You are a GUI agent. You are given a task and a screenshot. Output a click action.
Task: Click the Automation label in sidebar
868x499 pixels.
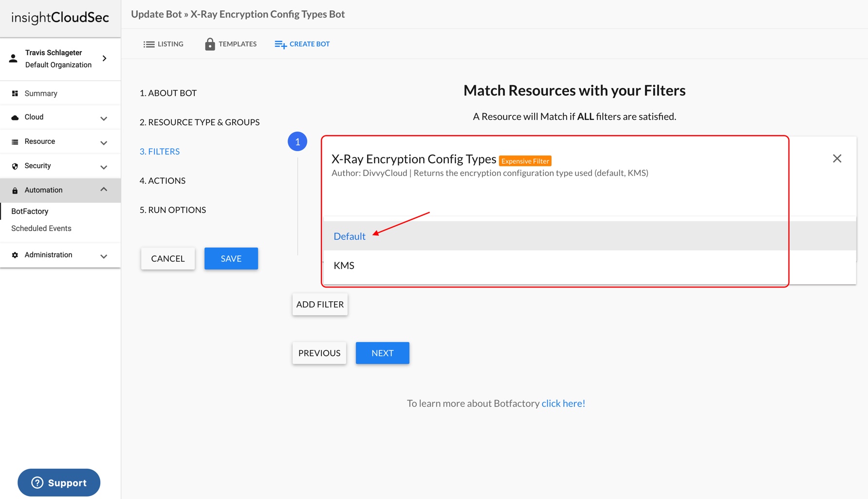pyautogui.click(x=44, y=191)
